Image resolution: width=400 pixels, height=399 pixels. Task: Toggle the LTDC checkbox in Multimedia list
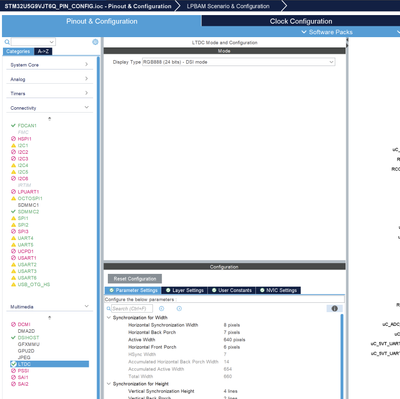13,364
